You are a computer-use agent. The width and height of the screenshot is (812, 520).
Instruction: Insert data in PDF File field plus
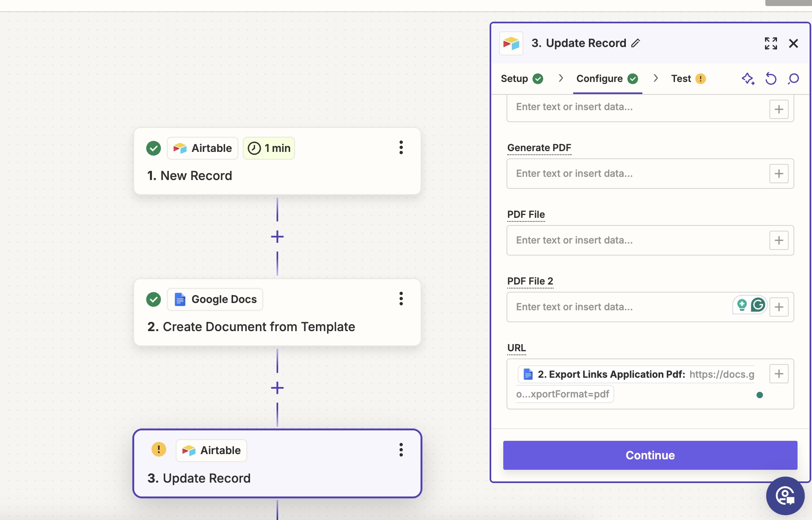pyautogui.click(x=779, y=240)
